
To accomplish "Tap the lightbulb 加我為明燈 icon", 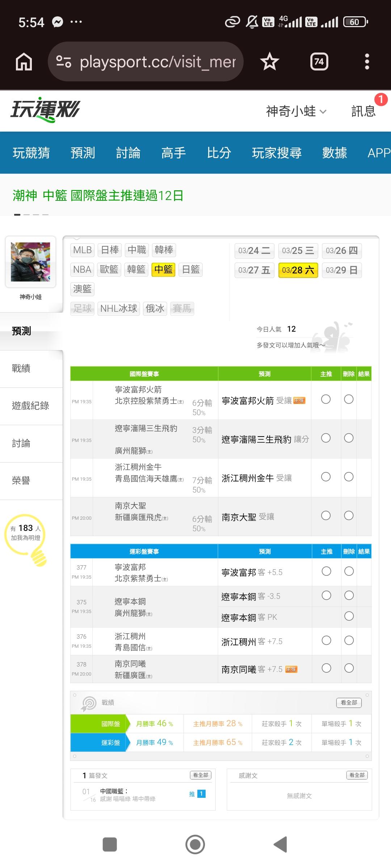I will [26, 538].
